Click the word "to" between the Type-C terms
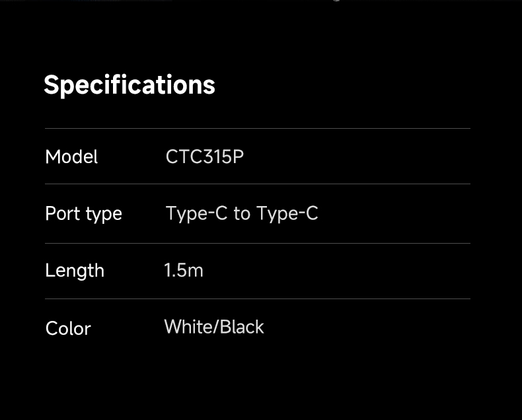This screenshot has width=522, height=420. (x=242, y=214)
